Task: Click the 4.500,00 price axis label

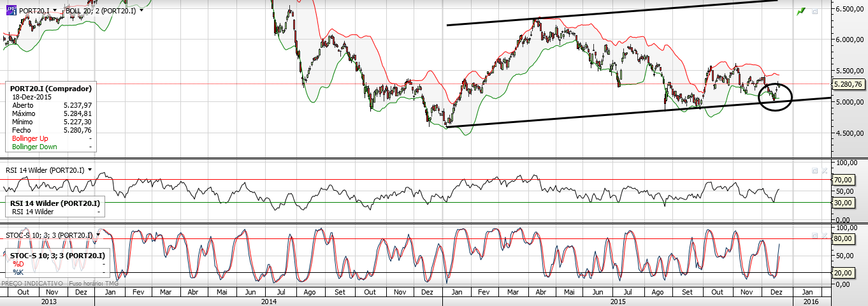Action: pyautogui.click(x=849, y=133)
